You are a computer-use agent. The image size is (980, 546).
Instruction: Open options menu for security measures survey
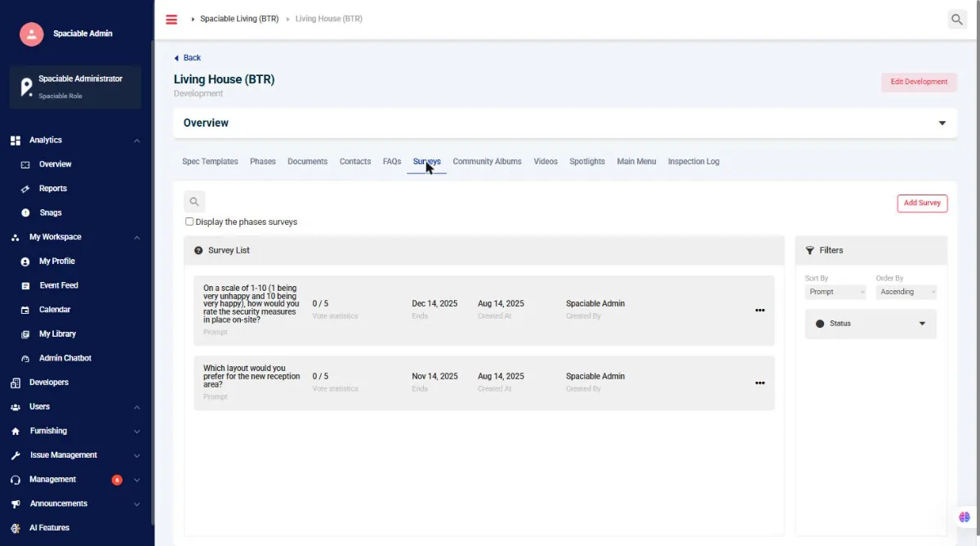coord(759,311)
